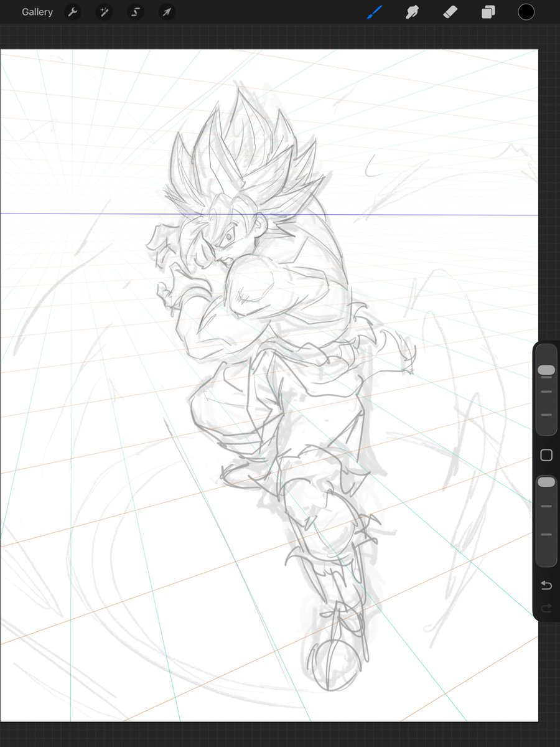Open the Layers panel
560x747 pixels.
(x=488, y=12)
